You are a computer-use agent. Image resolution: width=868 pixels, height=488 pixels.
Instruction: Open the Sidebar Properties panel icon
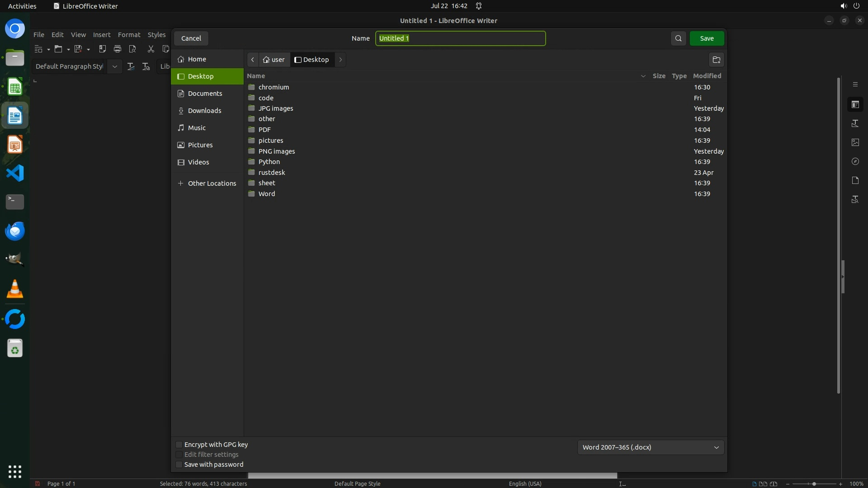point(855,105)
